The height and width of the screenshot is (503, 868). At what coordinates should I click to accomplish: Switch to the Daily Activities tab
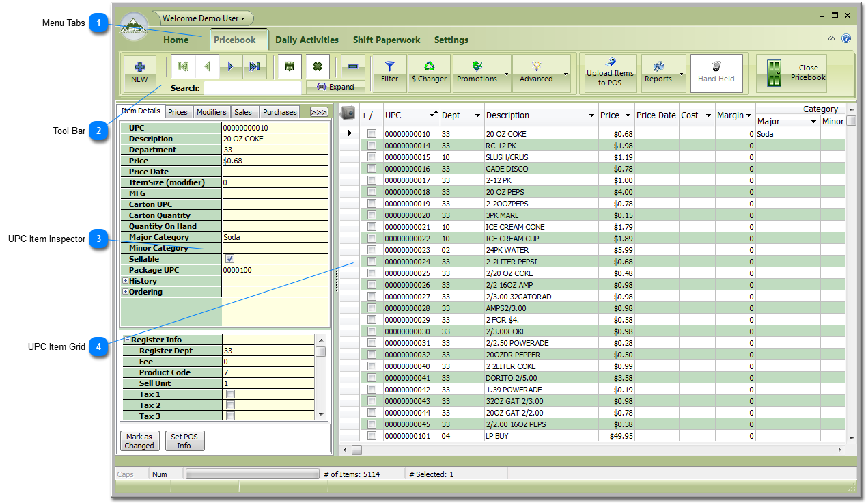[x=307, y=40]
